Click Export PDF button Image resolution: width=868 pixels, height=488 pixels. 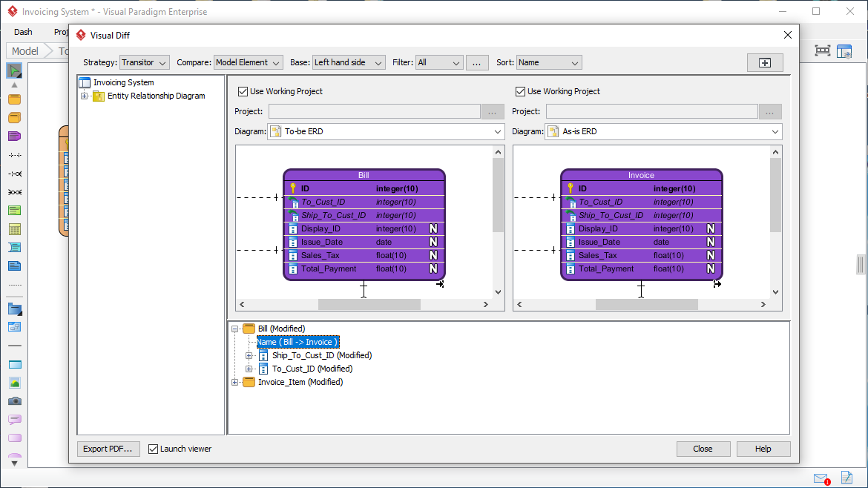[108, 449]
